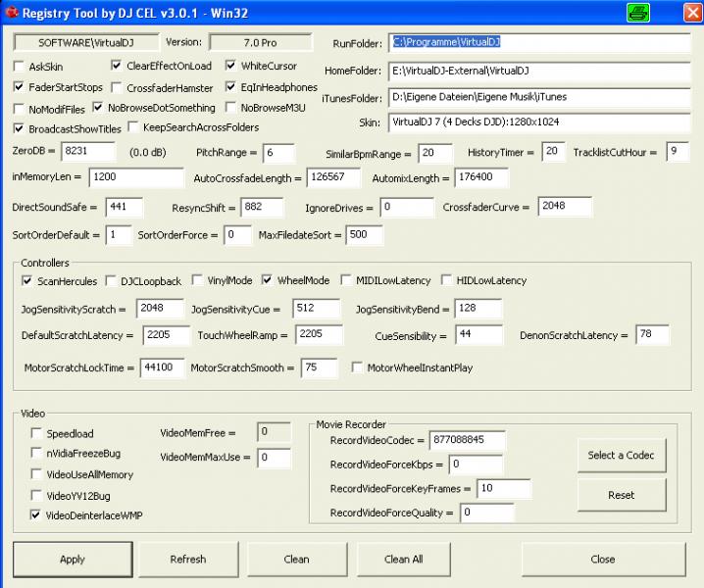Toggle EqInHeadphones checkbox
The width and height of the screenshot is (704, 588).
(230, 86)
